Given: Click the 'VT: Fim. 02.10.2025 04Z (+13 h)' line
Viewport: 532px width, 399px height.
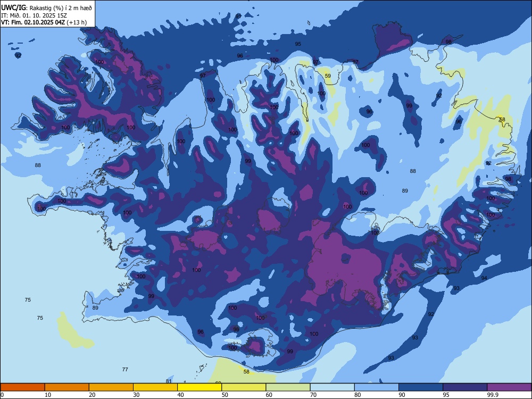Looking at the screenshot, I should (x=44, y=22).
